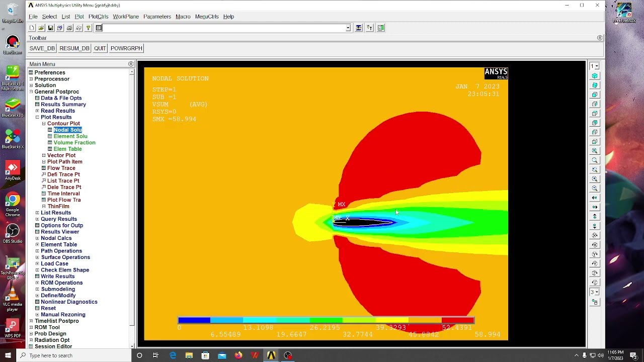This screenshot has width=644, height=362.
Task: Collapse the Plot Results tree node
Action: pyautogui.click(x=37, y=117)
